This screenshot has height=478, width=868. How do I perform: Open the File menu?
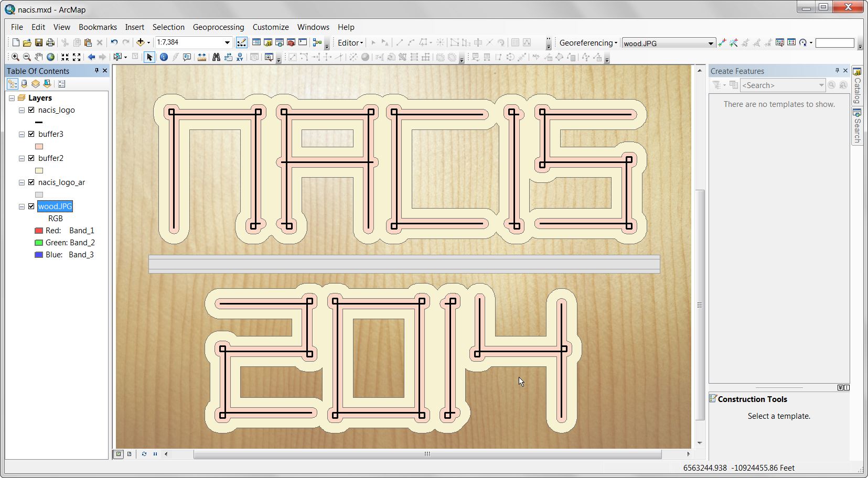17,27
